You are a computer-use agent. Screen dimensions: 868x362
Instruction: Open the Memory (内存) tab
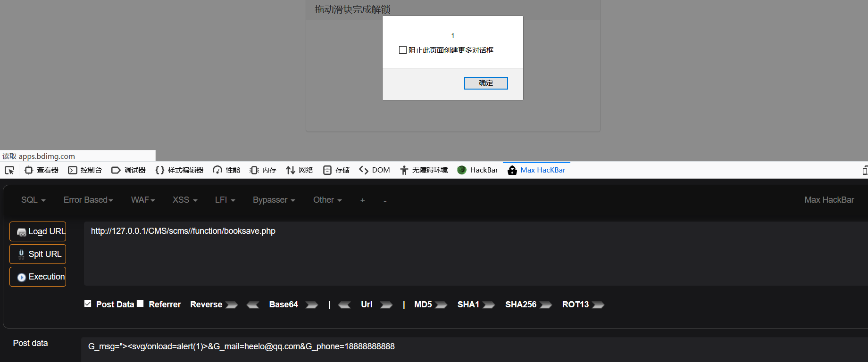[x=263, y=170]
